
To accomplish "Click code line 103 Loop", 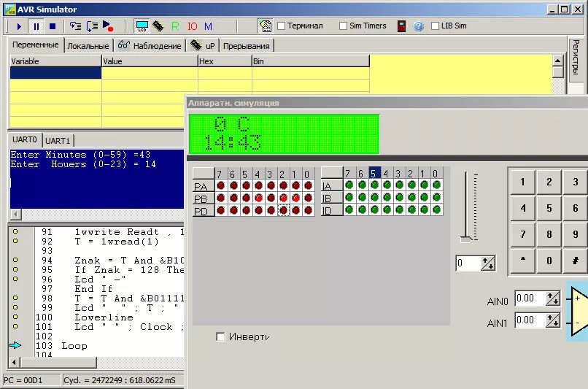I will pyautogui.click(x=74, y=345).
